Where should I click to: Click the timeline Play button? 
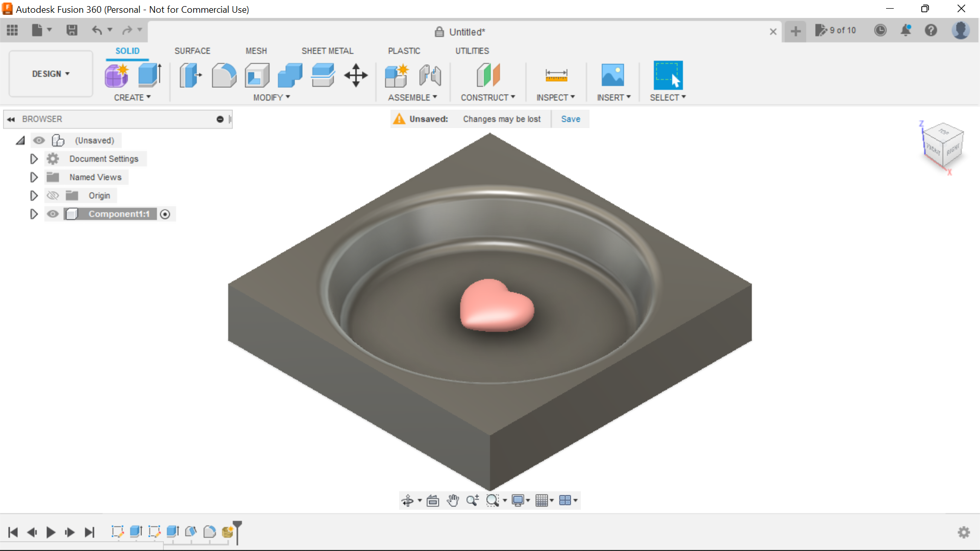pyautogui.click(x=51, y=532)
